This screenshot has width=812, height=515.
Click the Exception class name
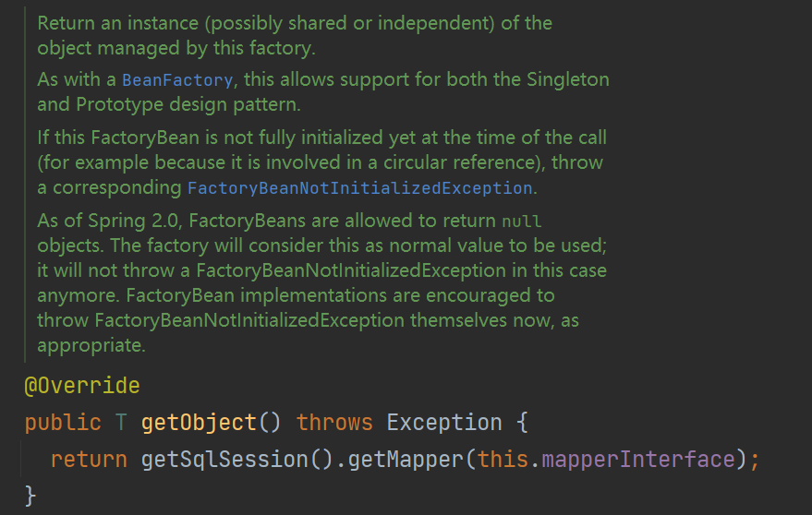(443, 423)
